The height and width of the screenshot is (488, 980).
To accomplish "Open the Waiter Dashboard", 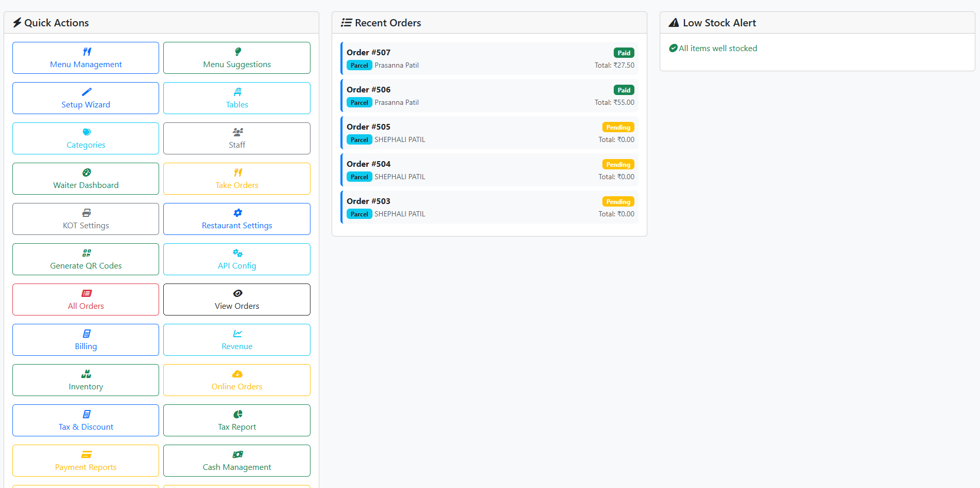I will 86,179.
